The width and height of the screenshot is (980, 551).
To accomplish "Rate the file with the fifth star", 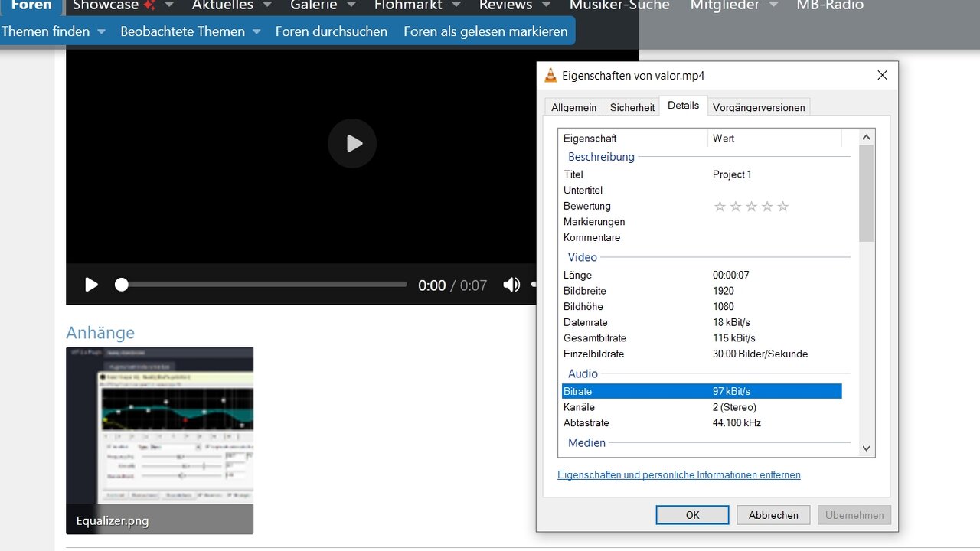I will click(782, 207).
